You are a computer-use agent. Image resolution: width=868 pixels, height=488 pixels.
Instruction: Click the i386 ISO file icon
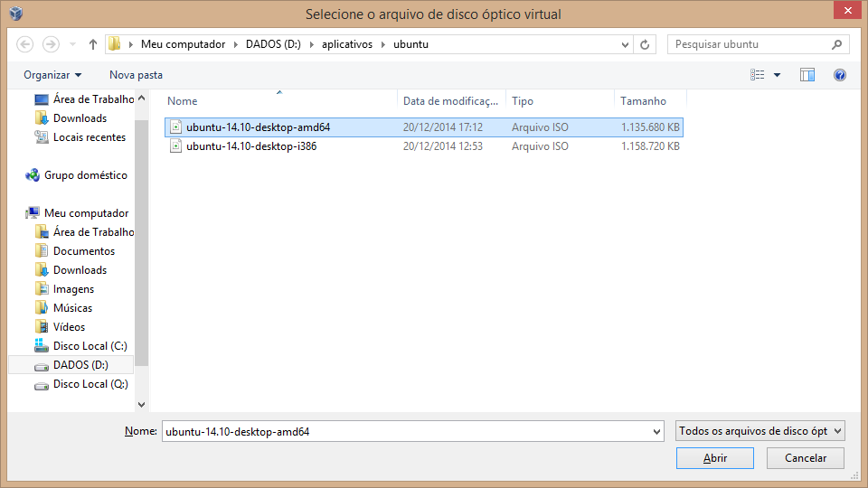175,146
